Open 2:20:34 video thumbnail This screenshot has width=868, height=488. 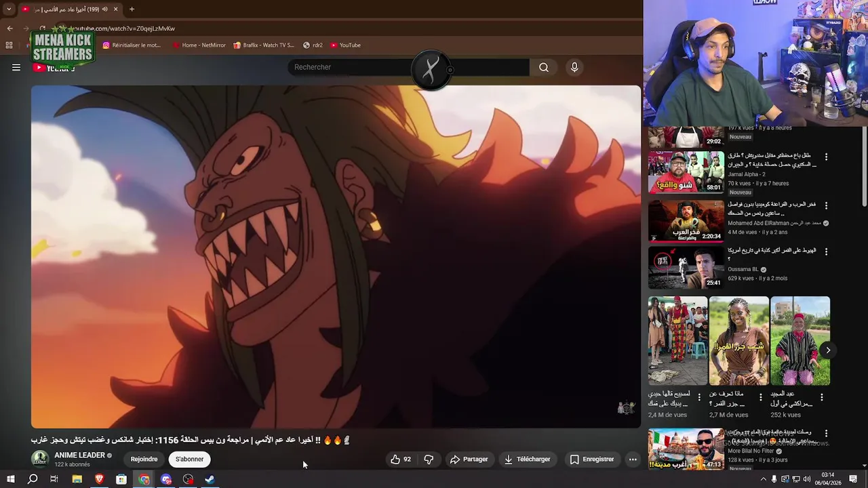pos(686,221)
